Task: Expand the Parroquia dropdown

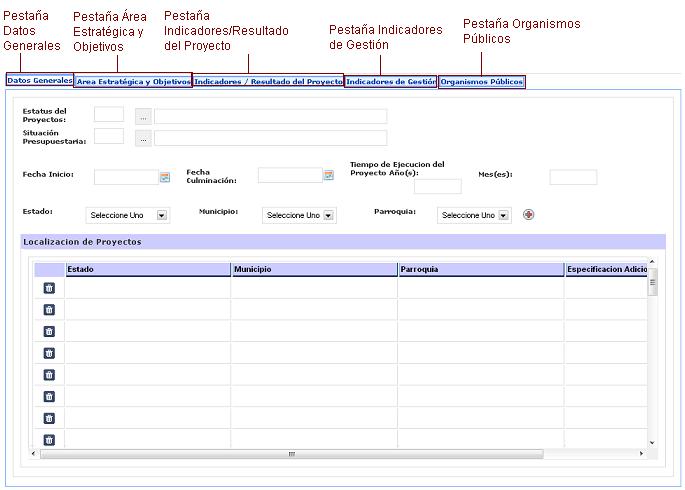Action: pyautogui.click(x=503, y=215)
